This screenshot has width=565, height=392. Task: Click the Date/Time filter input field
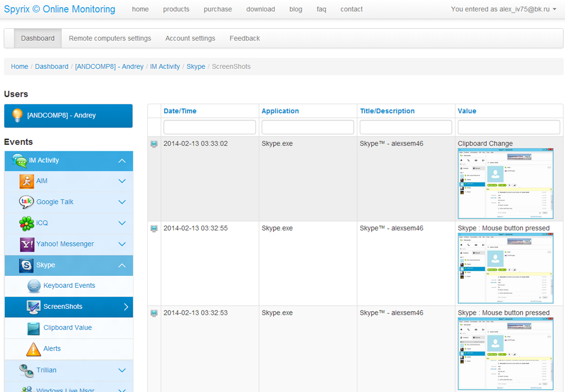click(x=209, y=127)
